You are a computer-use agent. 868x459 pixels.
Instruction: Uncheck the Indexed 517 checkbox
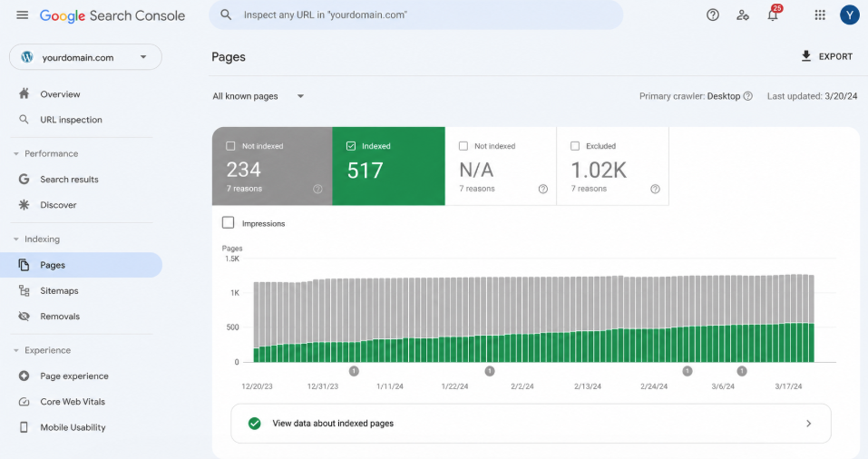[351, 146]
